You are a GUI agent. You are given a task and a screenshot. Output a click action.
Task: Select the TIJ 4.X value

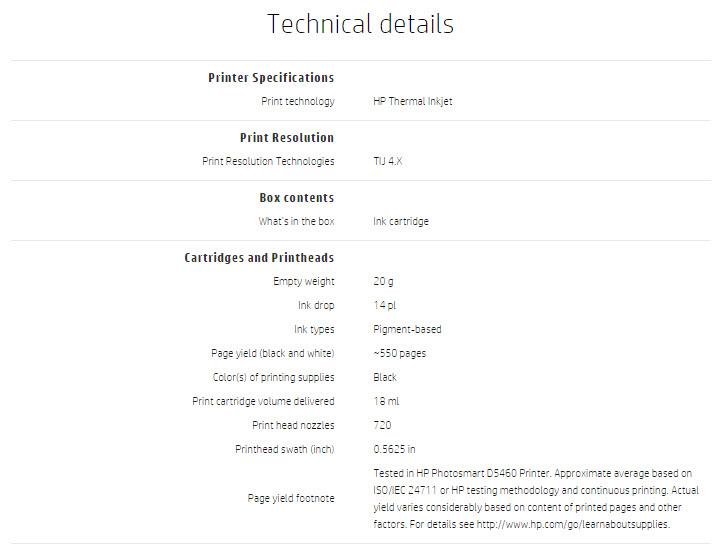point(388,162)
